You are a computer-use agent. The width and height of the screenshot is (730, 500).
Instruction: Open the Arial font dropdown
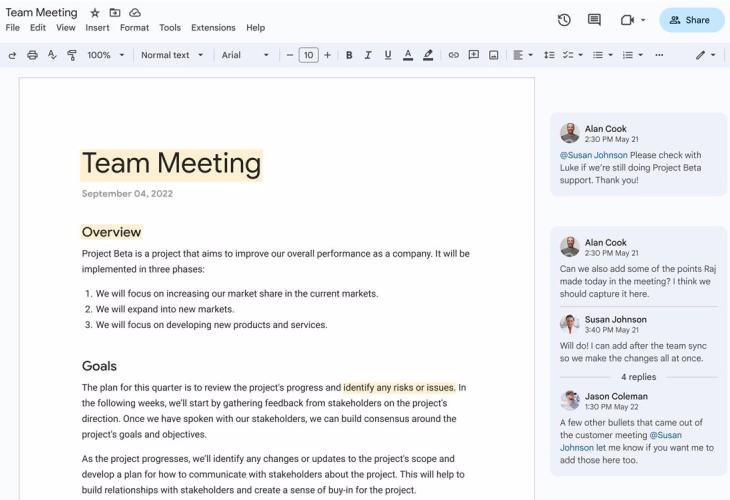pyautogui.click(x=245, y=55)
